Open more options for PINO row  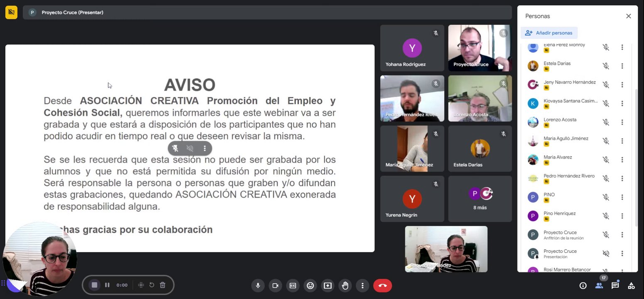622,197
